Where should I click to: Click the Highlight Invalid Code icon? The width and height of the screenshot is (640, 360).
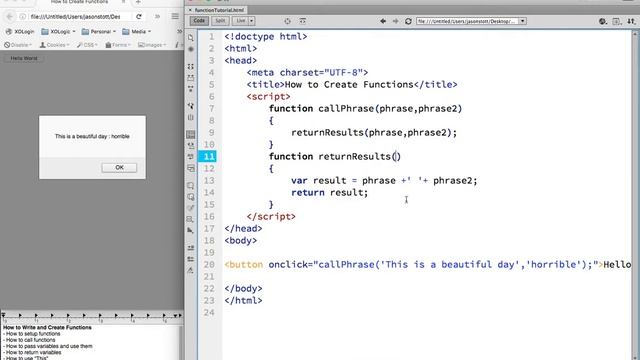(191, 146)
